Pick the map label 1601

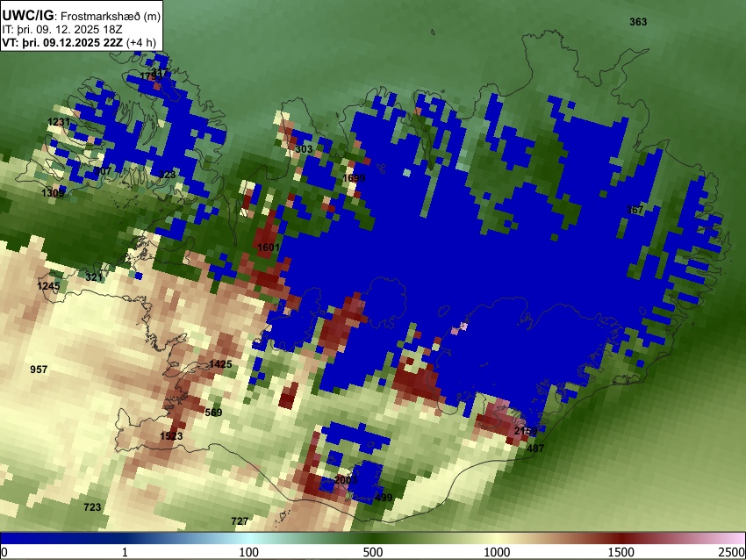[269, 248]
